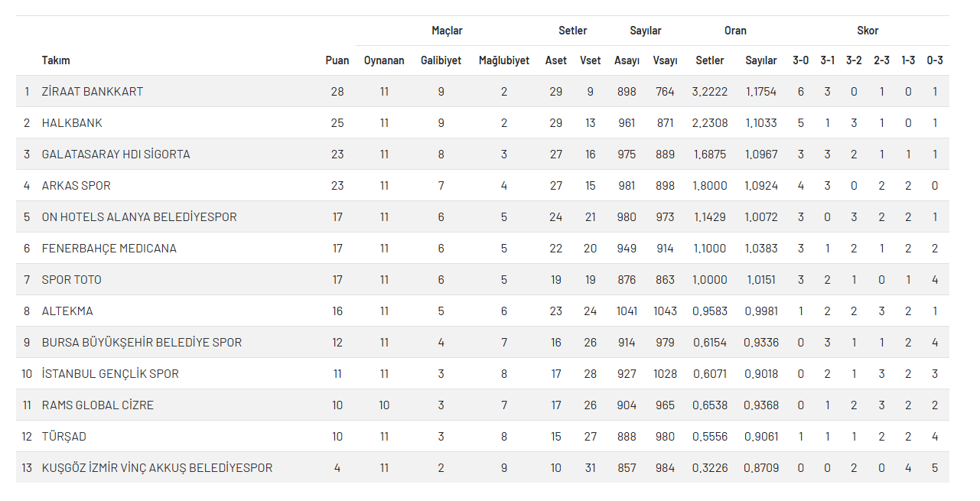Click ARKAS SPOR team name
Viewport: 980px width, 501px height.
point(77,186)
